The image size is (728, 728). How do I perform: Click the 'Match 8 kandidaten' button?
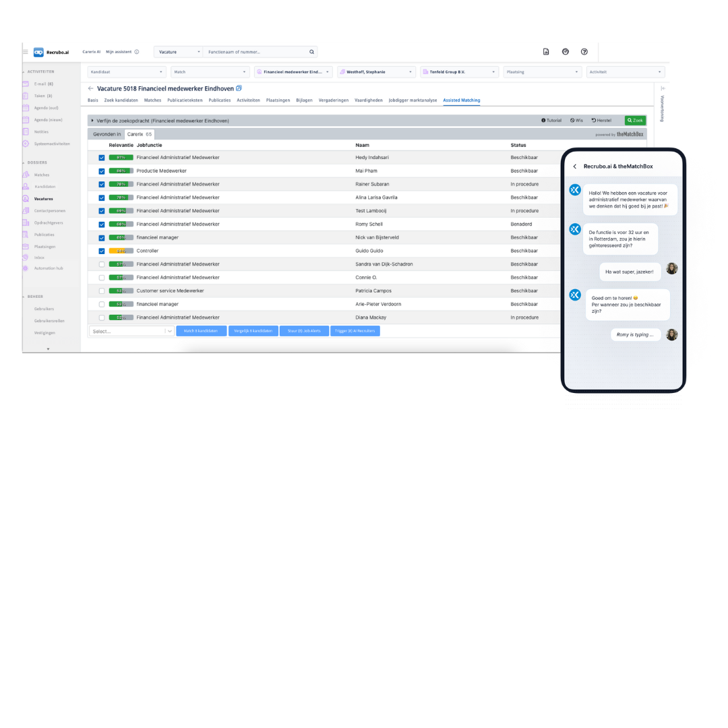201,331
